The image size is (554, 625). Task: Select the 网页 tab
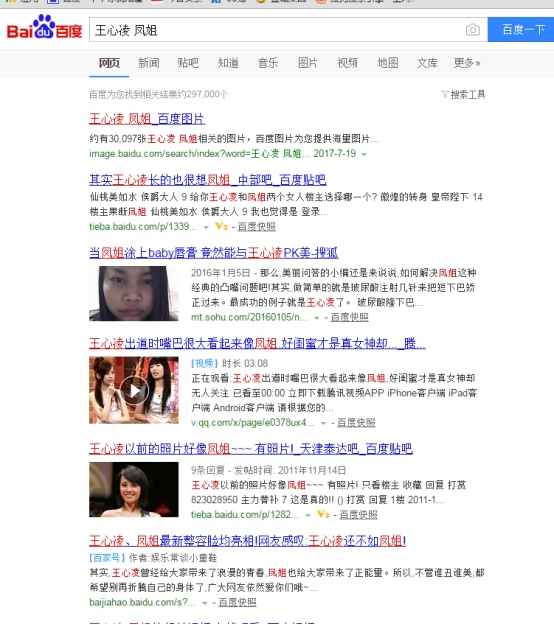pyautogui.click(x=109, y=63)
